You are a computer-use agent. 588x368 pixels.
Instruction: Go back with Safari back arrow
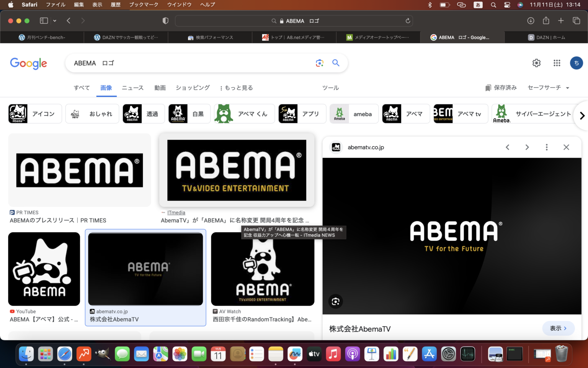69,21
